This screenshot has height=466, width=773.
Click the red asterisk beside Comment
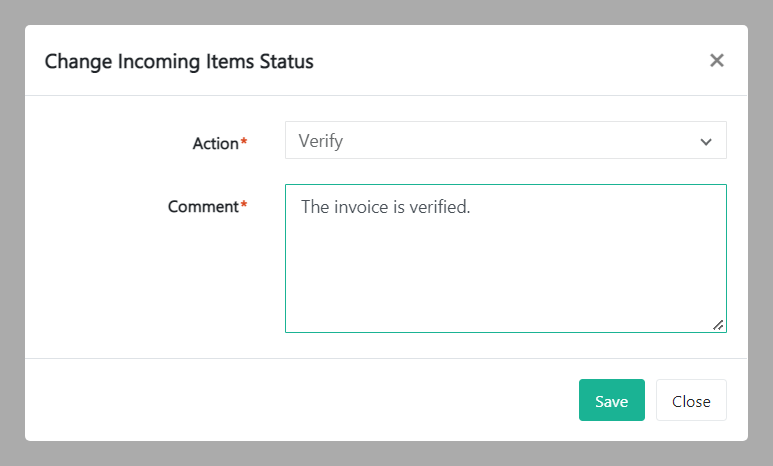(x=244, y=206)
